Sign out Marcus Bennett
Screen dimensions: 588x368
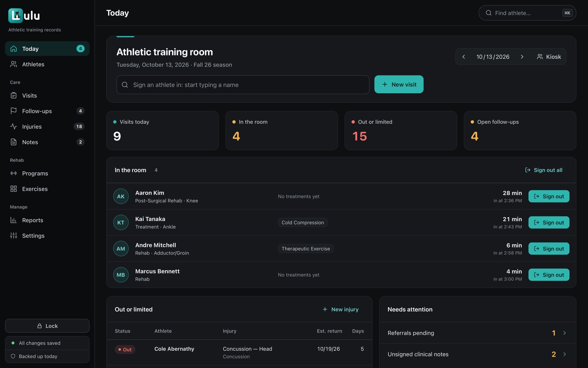point(549,275)
